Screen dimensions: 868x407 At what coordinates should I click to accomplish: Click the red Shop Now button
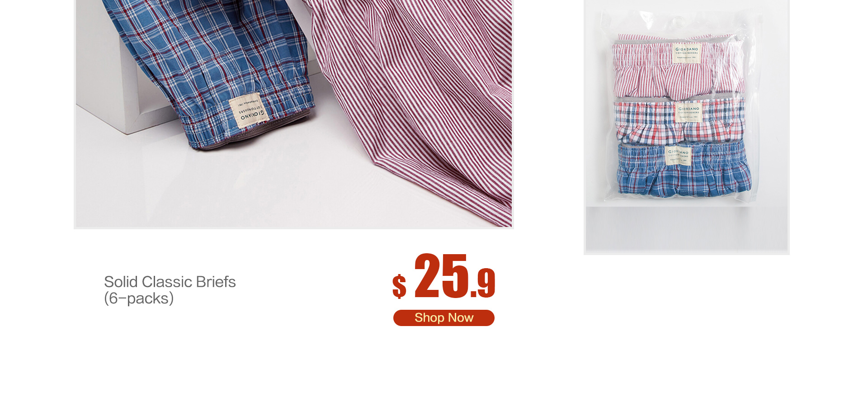pyautogui.click(x=443, y=317)
